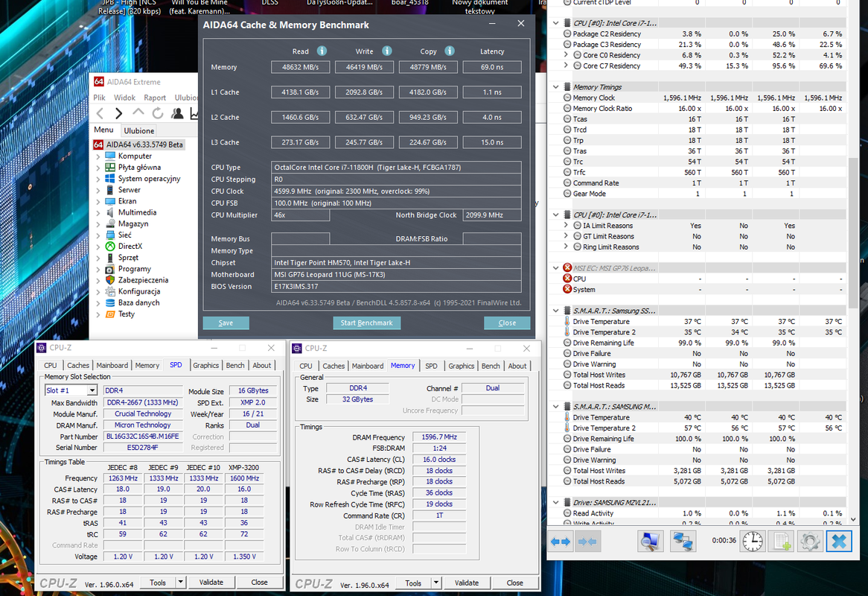Click the Memory Clock Ratio sensor row label

pyautogui.click(x=602, y=109)
